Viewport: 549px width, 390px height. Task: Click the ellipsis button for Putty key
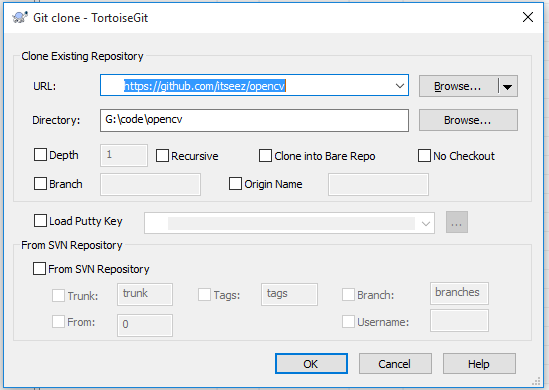tap(457, 222)
